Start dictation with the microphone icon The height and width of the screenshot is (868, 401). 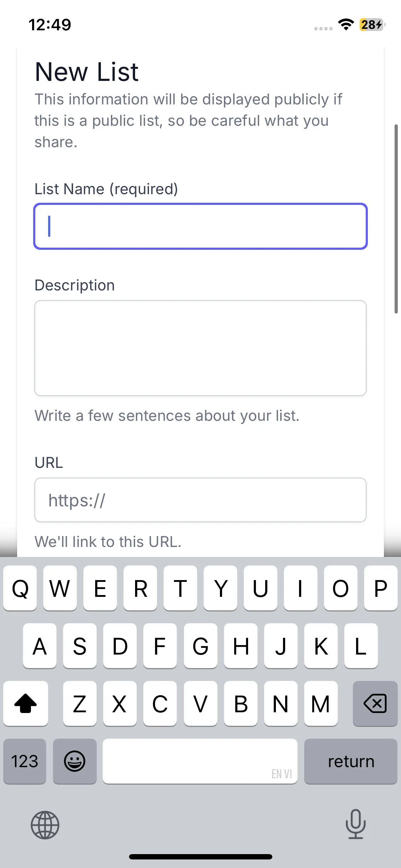pos(355,824)
